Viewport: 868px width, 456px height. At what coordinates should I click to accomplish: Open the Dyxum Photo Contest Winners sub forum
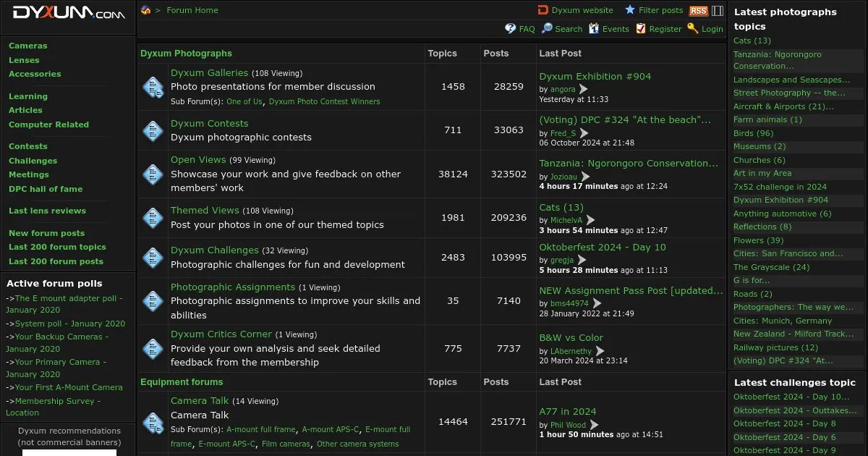coord(324,101)
